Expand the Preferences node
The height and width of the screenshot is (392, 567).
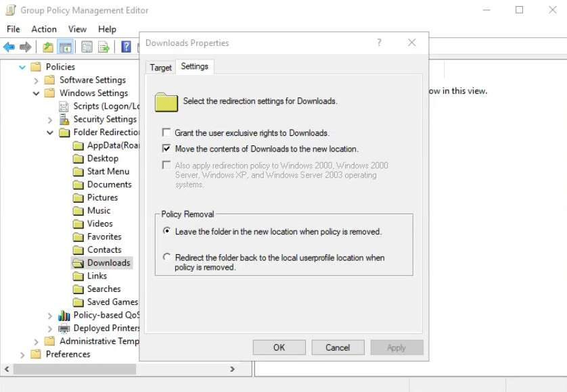pyautogui.click(x=22, y=354)
